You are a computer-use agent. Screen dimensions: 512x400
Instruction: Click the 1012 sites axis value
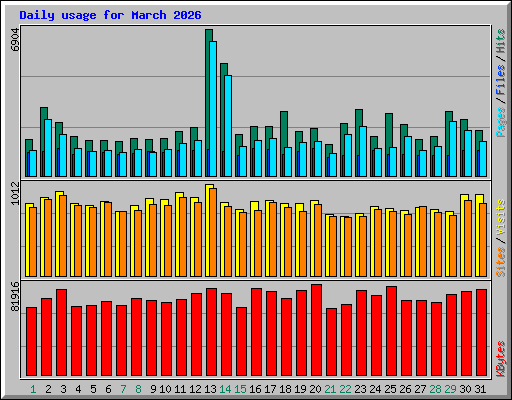point(15,193)
